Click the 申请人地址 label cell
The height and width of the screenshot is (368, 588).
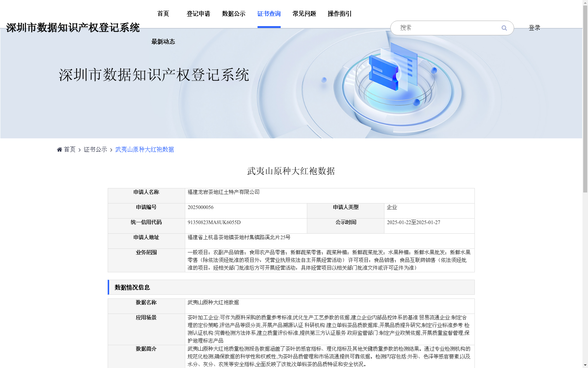click(x=146, y=241)
